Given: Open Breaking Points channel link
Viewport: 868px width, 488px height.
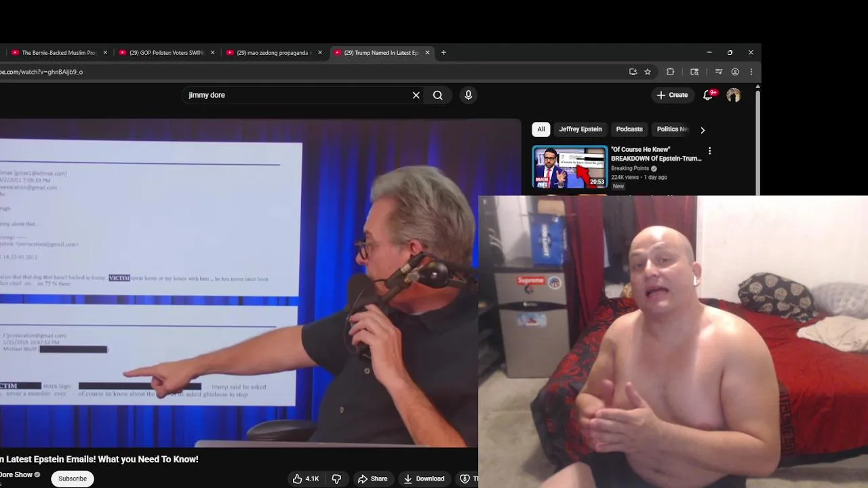Looking at the screenshot, I should [630, 168].
